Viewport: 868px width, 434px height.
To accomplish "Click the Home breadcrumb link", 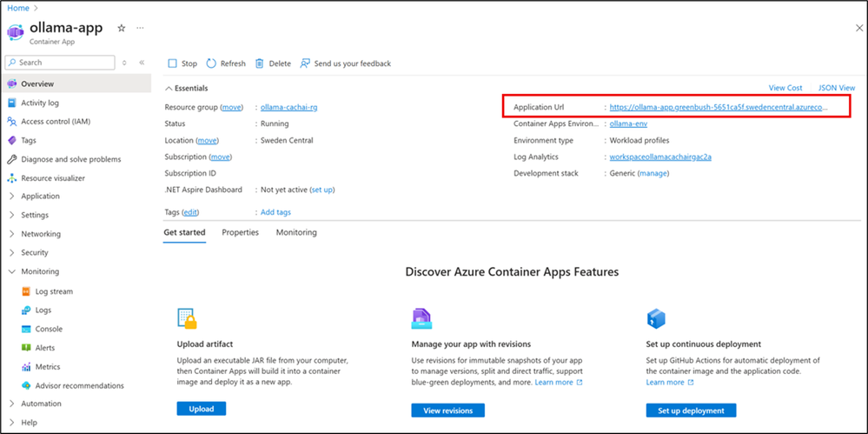I will [18, 9].
